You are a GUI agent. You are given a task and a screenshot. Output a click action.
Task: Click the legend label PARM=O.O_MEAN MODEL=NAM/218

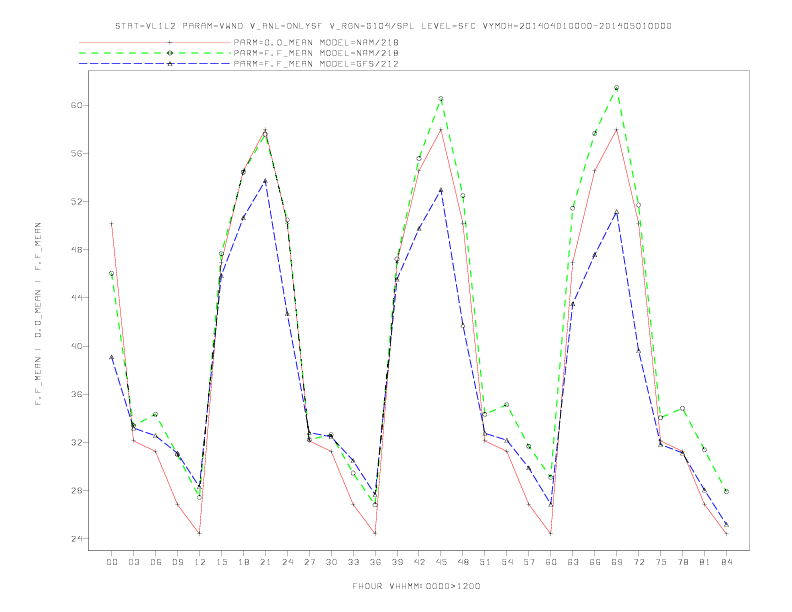point(316,42)
